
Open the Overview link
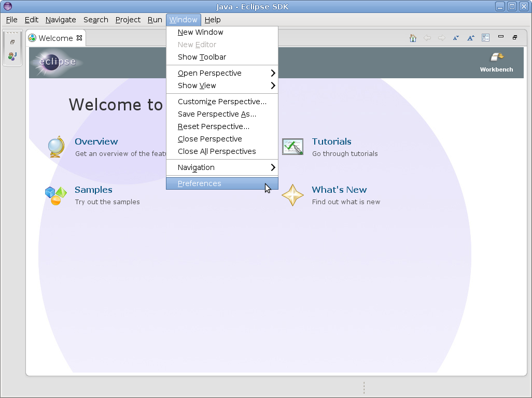[x=96, y=141]
